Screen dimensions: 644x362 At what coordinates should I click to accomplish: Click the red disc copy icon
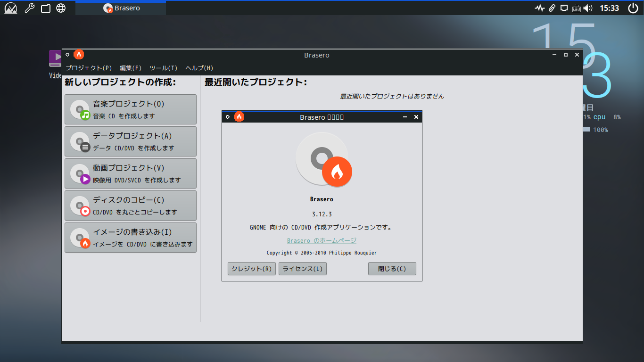coord(80,206)
